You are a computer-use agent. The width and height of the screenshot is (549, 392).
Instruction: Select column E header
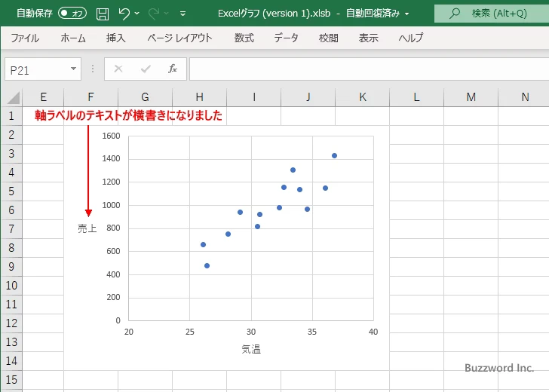pyautogui.click(x=43, y=97)
